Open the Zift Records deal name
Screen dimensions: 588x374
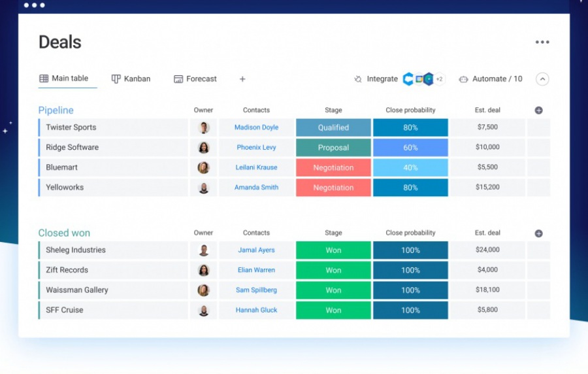click(67, 270)
